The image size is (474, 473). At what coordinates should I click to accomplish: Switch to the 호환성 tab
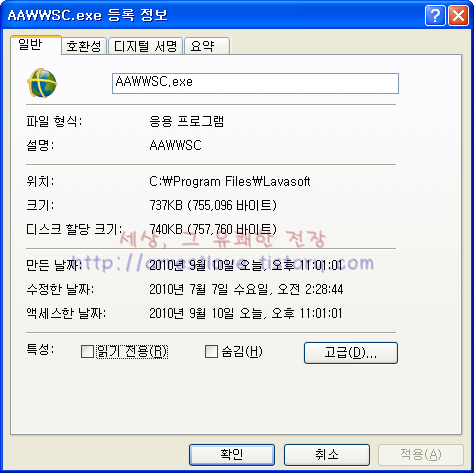tap(84, 46)
